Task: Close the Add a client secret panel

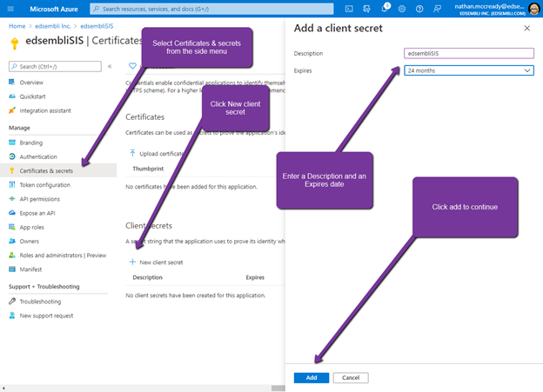Action: (526, 28)
